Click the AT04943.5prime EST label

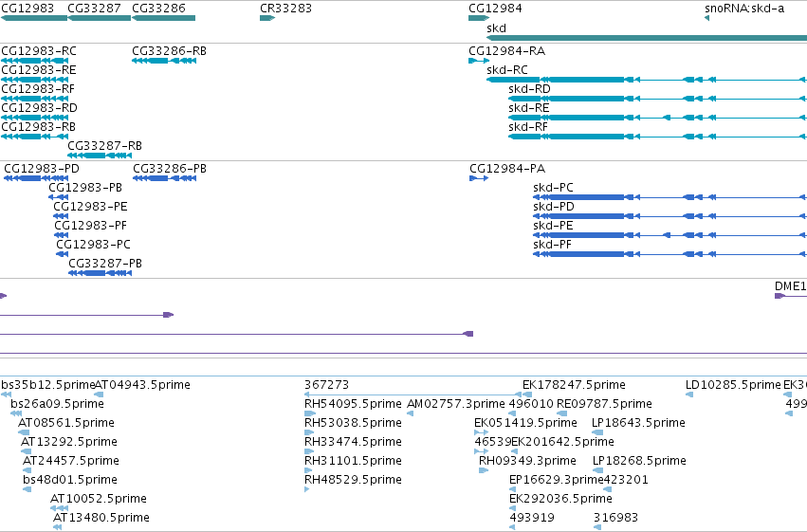pyautogui.click(x=142, y=385)
